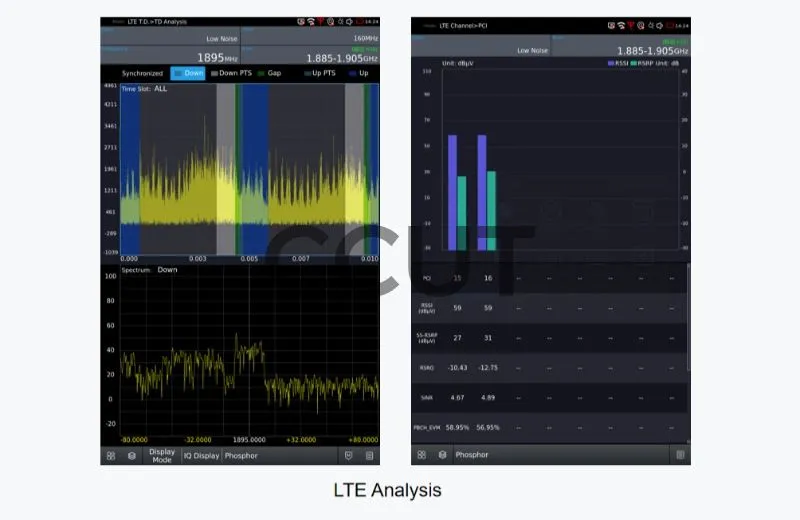800x520 pixels.
Task: Click Phosphor button on PCI screen
Action: pos(472,455)
